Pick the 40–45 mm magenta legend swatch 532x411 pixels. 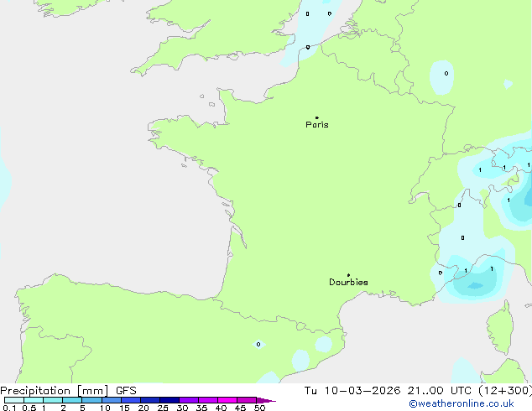pyautogui.click(x=227, y=400)
